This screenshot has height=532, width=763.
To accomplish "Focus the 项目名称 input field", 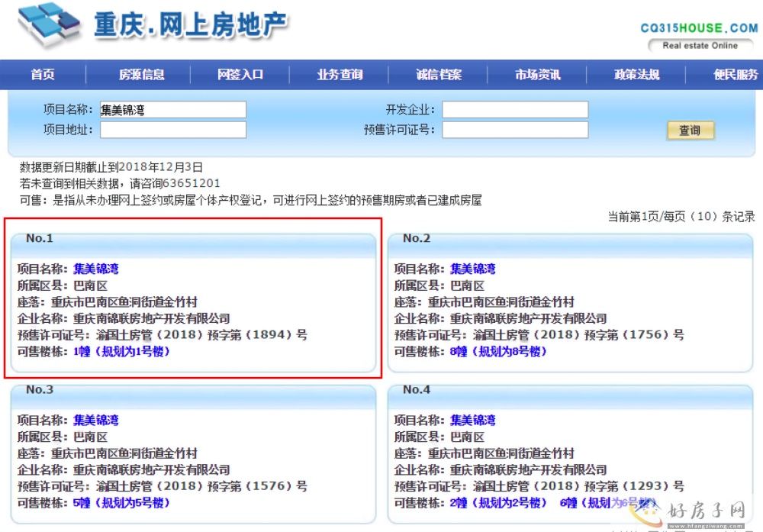I will click(172, 110).
